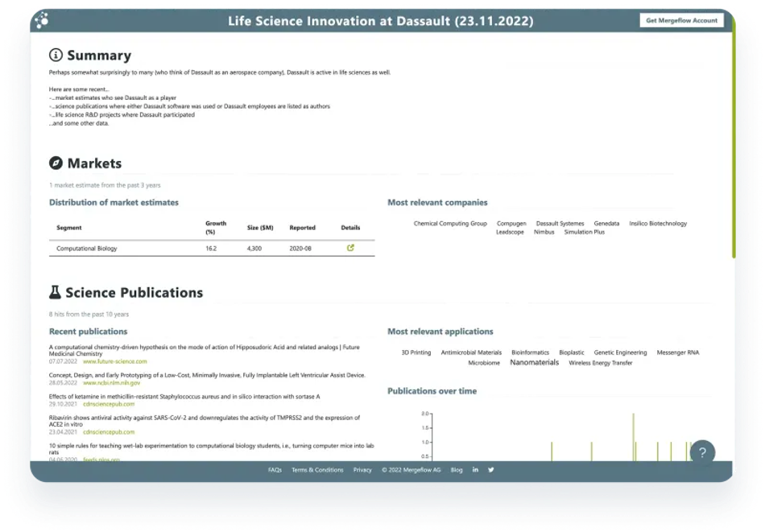The image size is (765, 532).
Task: Click the Summary info icon
Action: tap(56, 55)
